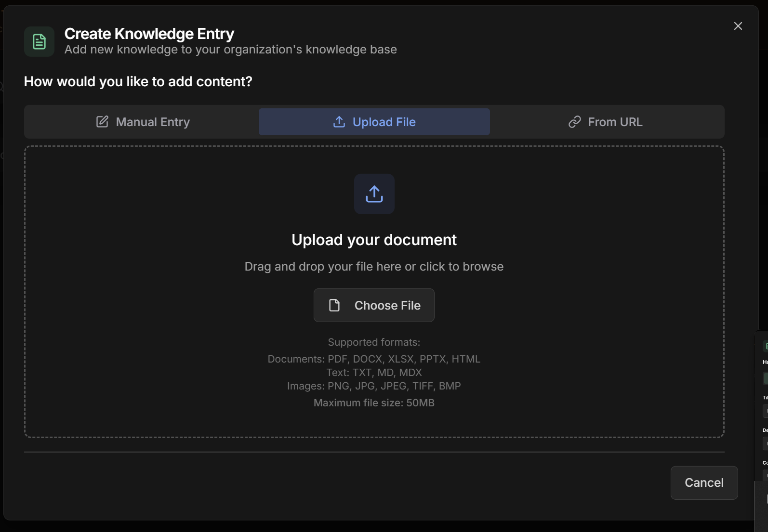Viewport: 768px width, 532px height.
Task: Close the dialog with the X icon
Action: point(738,26)
